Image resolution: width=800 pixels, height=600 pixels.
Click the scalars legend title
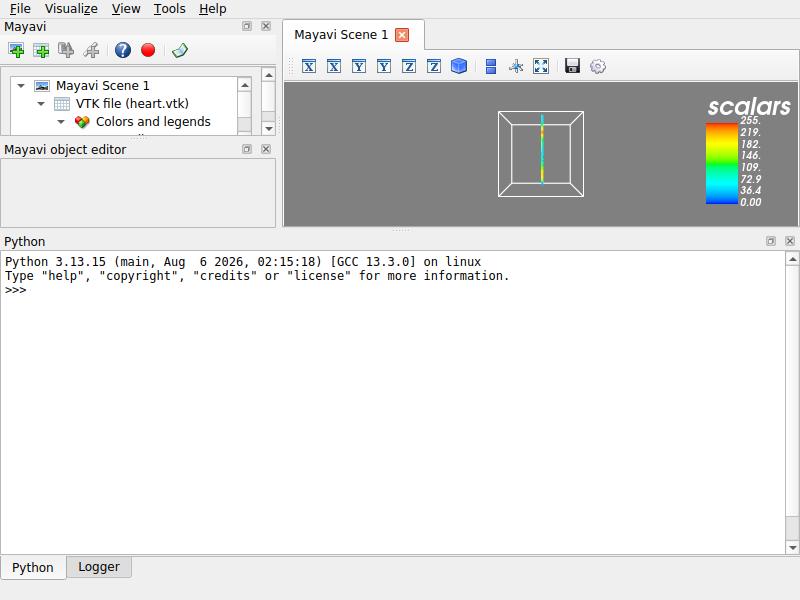(x=748, y=107)
